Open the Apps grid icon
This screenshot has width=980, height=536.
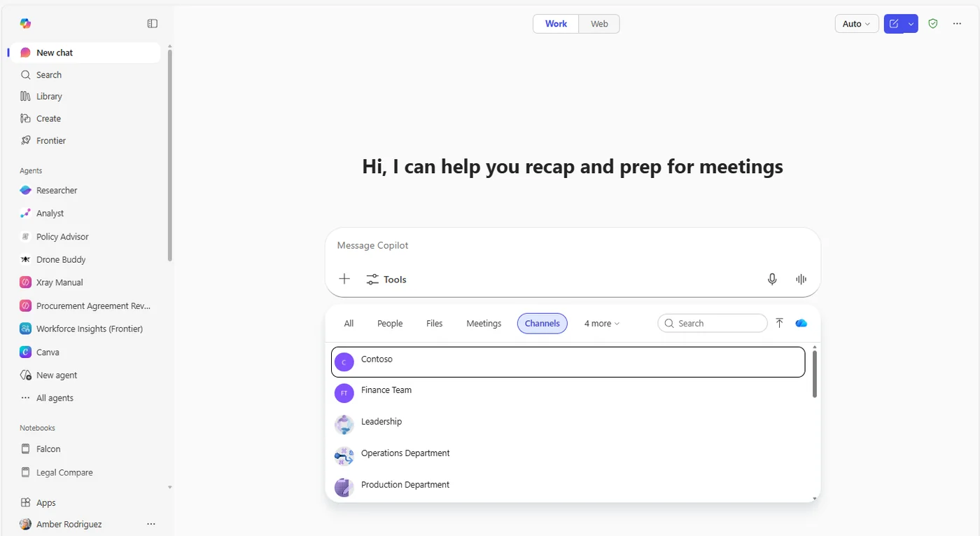[x=26, y=503]
